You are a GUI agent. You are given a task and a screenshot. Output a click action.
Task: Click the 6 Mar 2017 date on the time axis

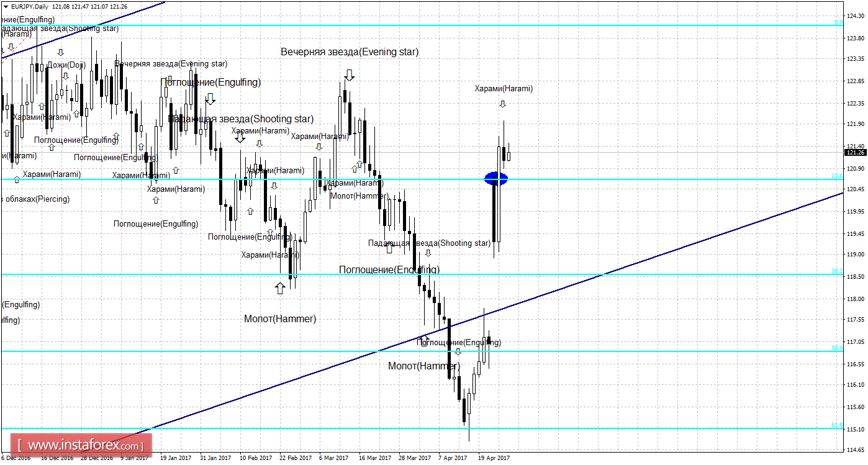(335, 458)
